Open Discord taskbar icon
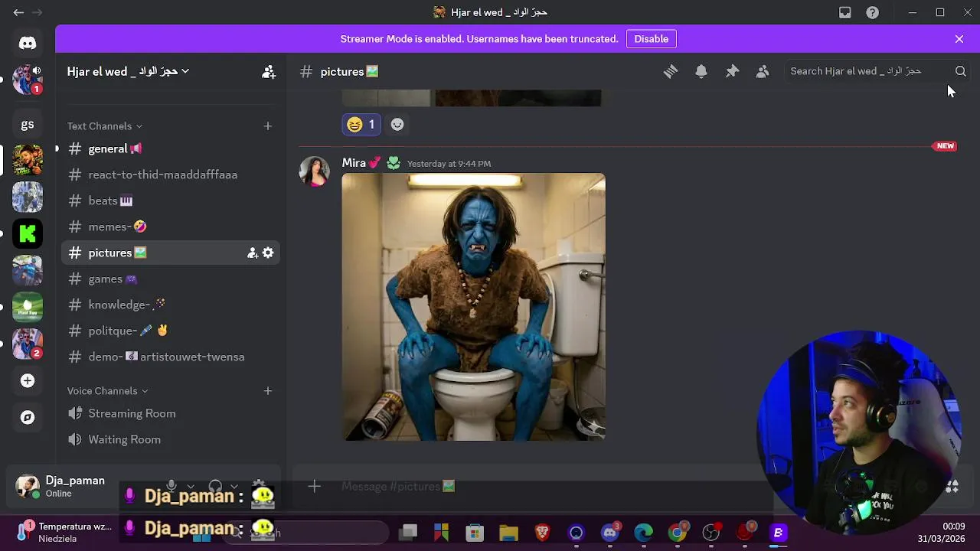Viewport: 980px width, 551px height. [610, 533]
